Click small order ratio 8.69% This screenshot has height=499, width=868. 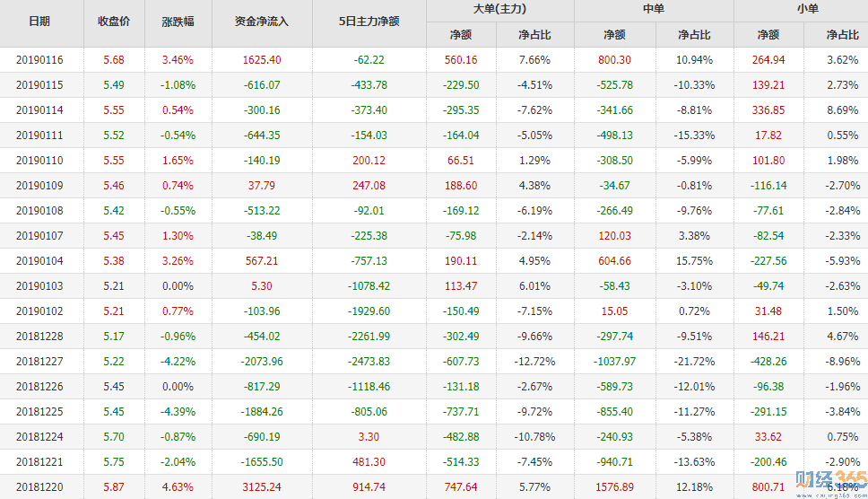[843, 110]
